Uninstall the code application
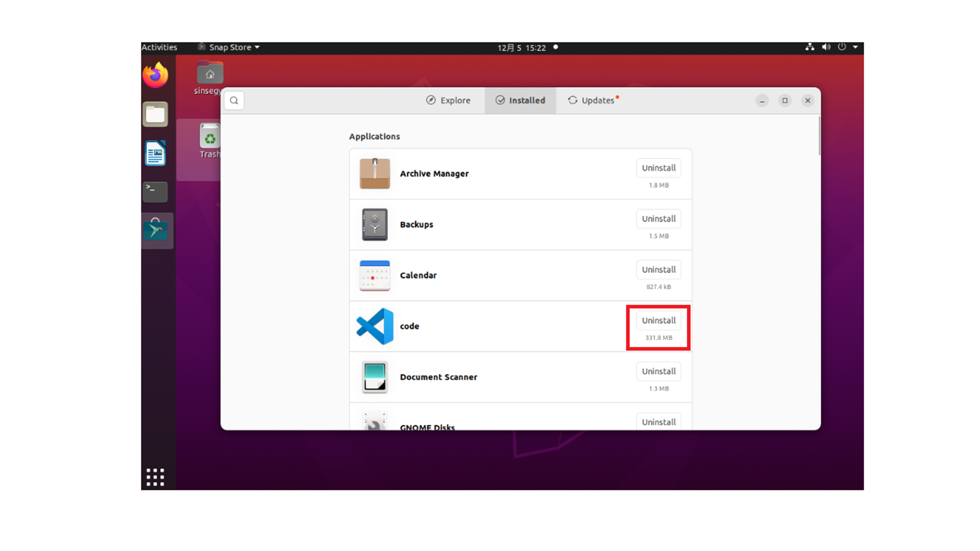 pos(658,320)
